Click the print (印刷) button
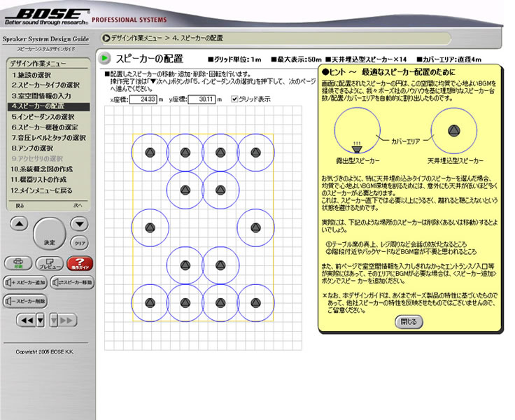 (18, 263)
